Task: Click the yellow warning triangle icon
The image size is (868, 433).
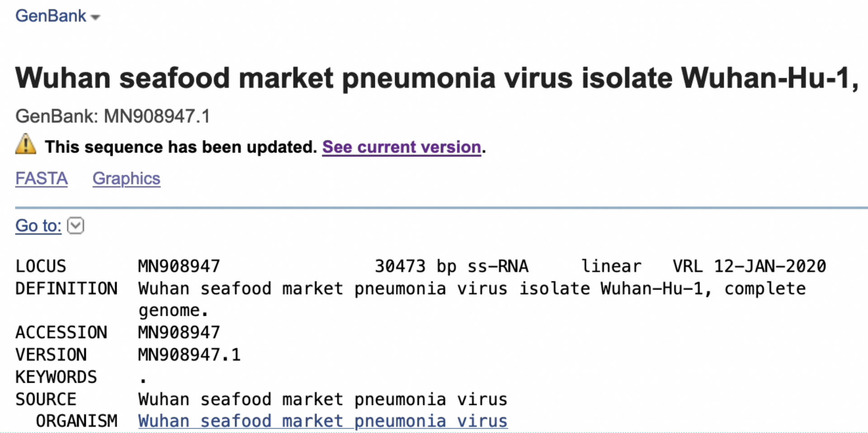Action: click(x=26, y=145)
